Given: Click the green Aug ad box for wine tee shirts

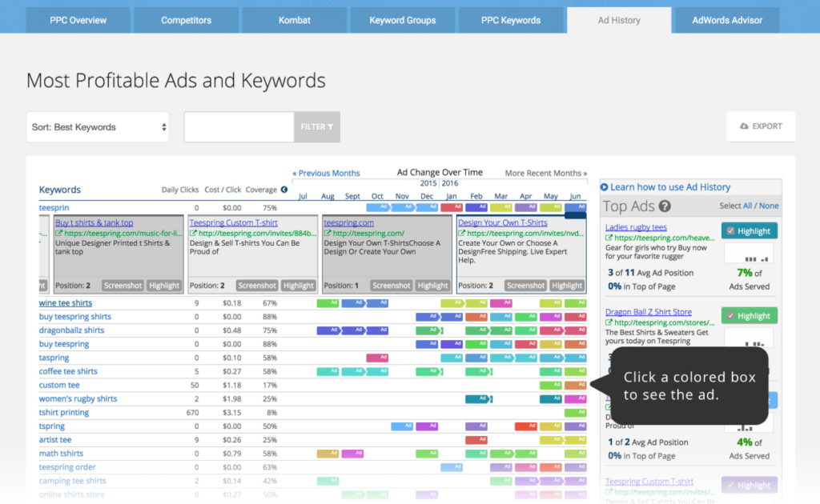Looking at the screenshot, I should (x=328, y=303).
